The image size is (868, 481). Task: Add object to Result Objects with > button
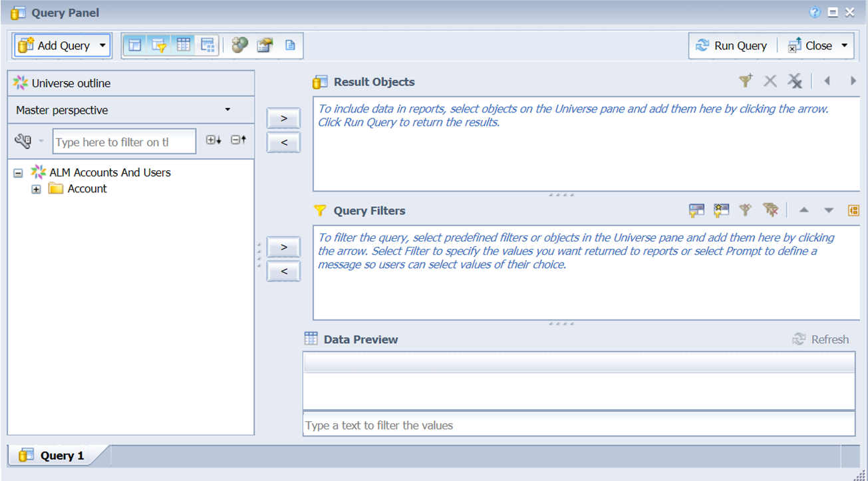(x=283, y=118)
